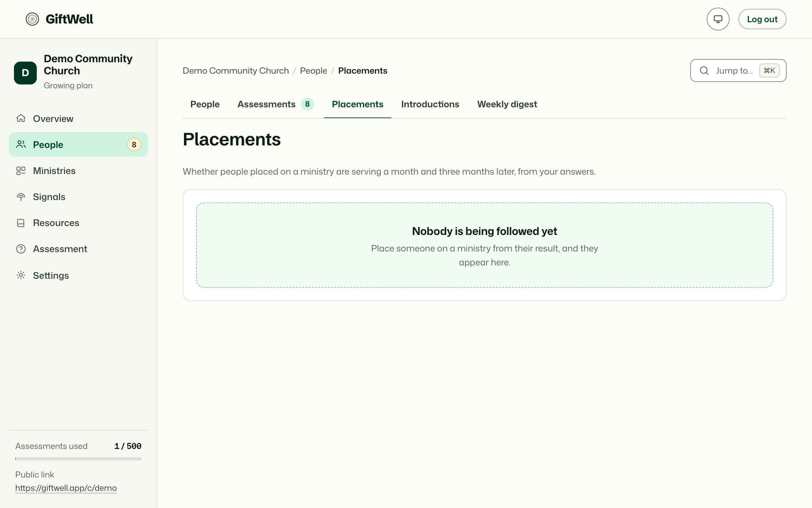Open the Introductions tab

click(430, 104)
